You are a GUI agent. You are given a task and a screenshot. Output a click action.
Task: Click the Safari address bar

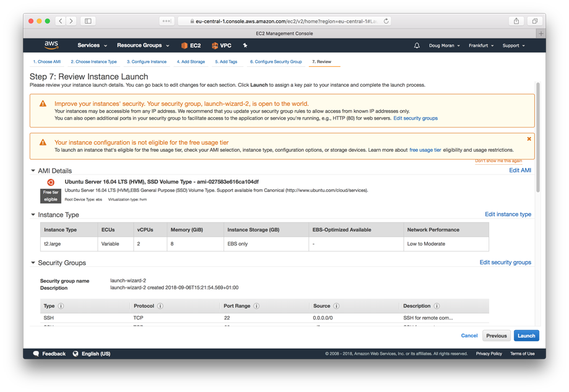pos(284,21)
